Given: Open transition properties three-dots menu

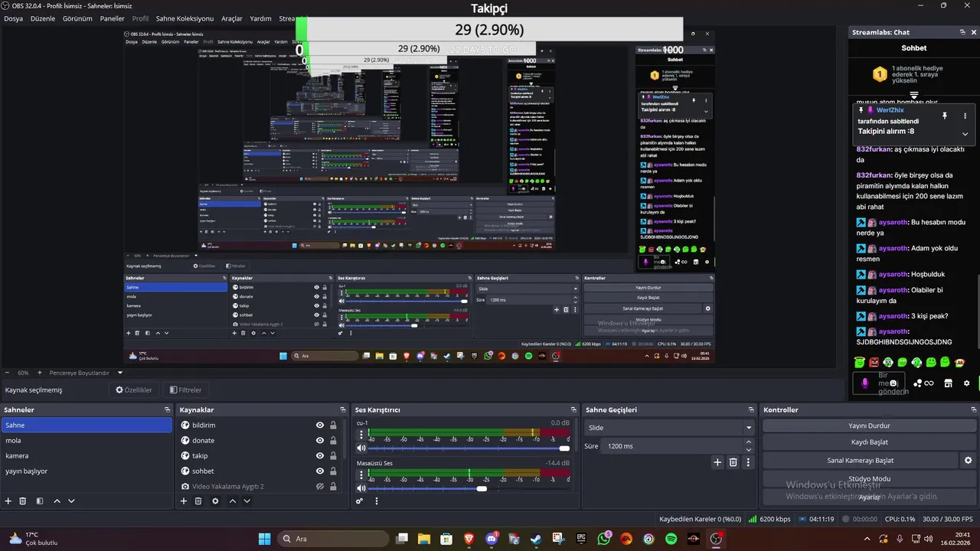Looking at the screenshot, I should click(748, 462).
